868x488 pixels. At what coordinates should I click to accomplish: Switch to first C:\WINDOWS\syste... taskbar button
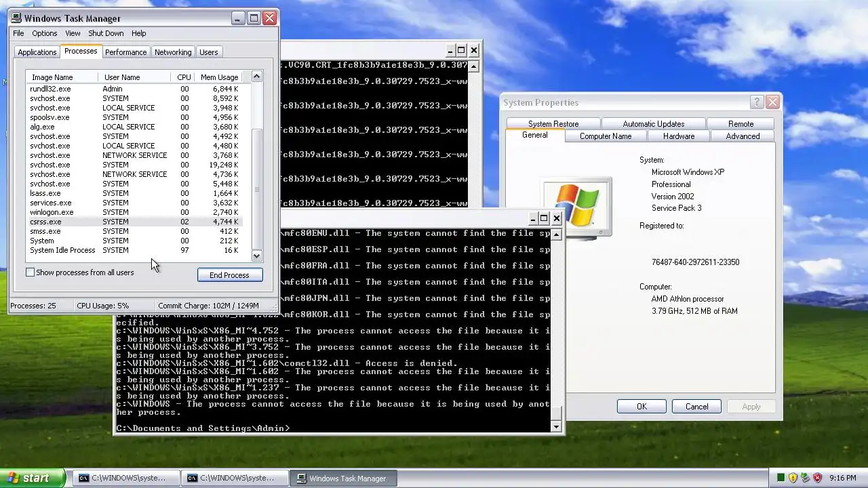click(x=127, y=478)
